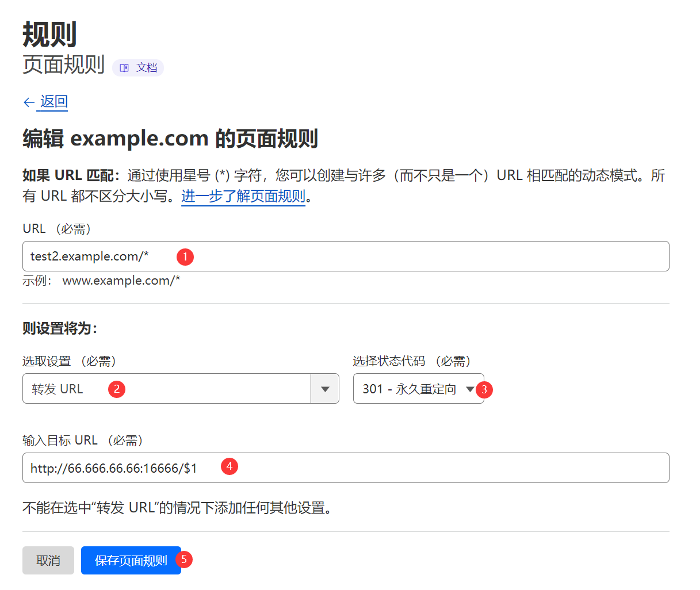Click red step marker number 5
Viewport: 700px width, 590px height.
pos(184,560)
